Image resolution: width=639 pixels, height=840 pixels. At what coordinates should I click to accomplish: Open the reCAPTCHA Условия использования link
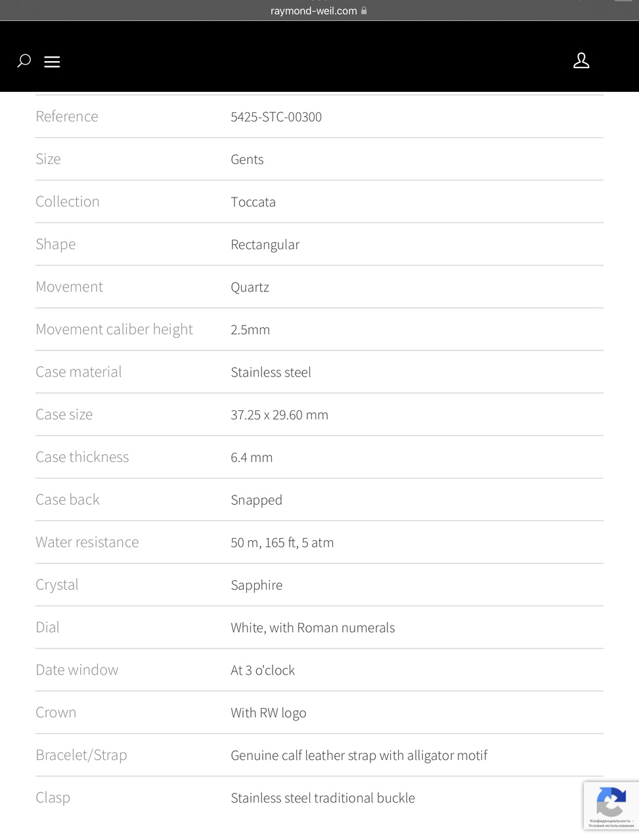click(611, 826)
